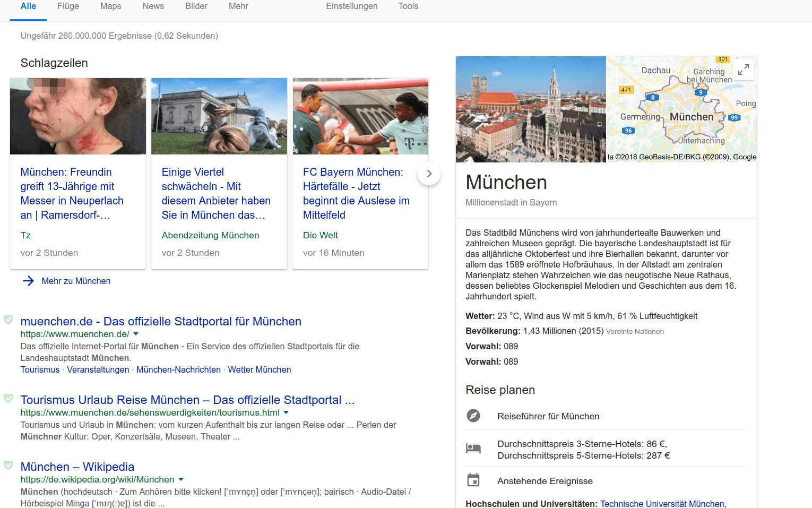Image resolution: width=812 pixels, height=508 pixels.
Task: Click the arrow icon beside Mehr zu München
Action: point(29,281)
